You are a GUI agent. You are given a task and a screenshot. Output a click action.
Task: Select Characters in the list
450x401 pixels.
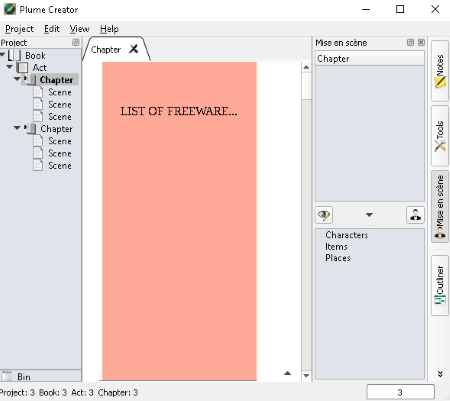pyautogui.click(x=347, y=235)
